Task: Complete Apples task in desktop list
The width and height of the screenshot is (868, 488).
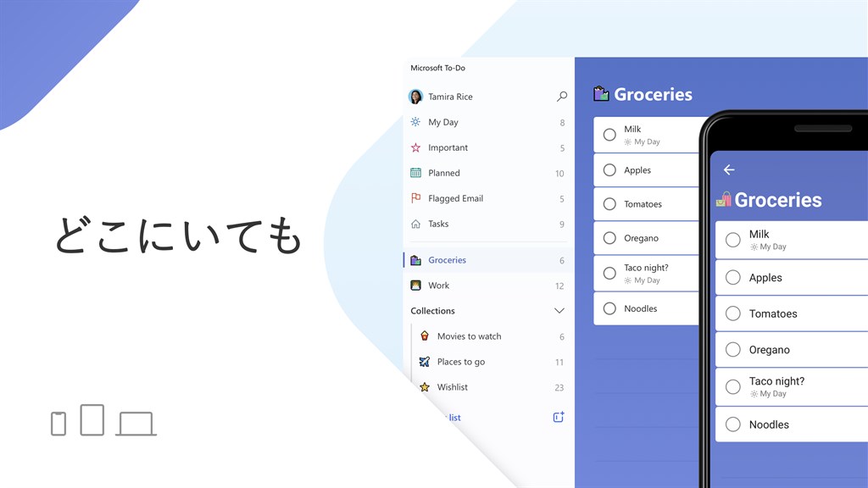Action: pos(609,169)
